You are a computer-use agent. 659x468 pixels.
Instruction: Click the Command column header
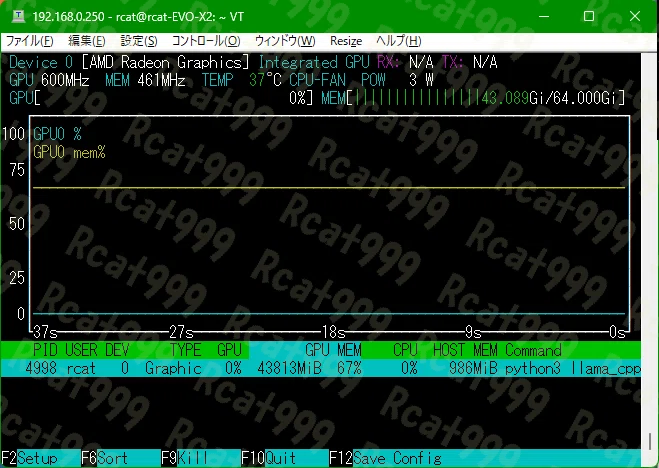pyautogui.click(x=533, y=350)
